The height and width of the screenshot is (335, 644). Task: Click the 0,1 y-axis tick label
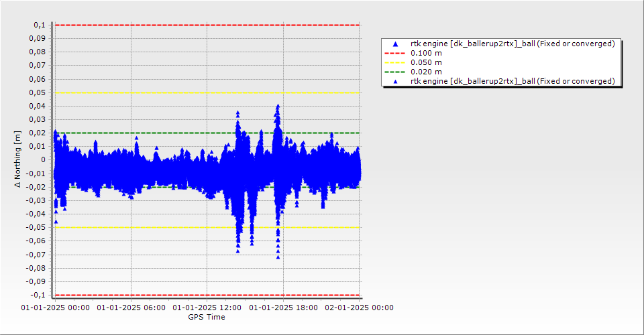coord(40,25)
